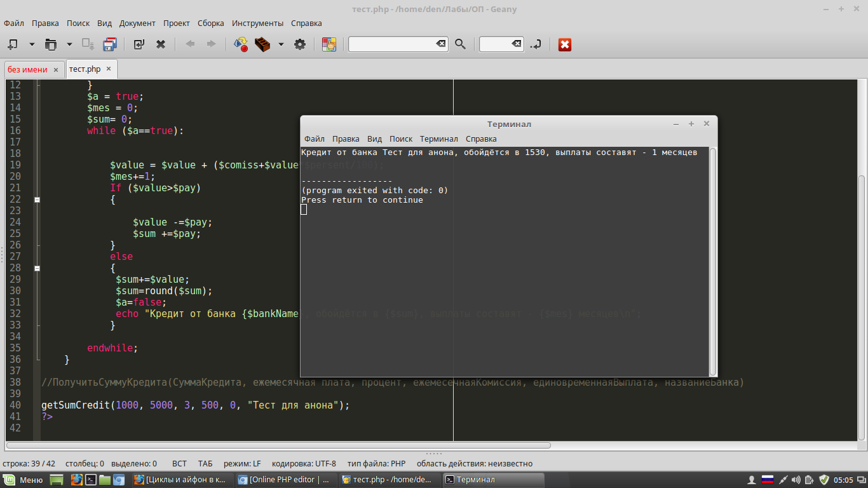Launch Firefox from the taskbar
This screenshot has height=488, width=868.
coord(77,480)
